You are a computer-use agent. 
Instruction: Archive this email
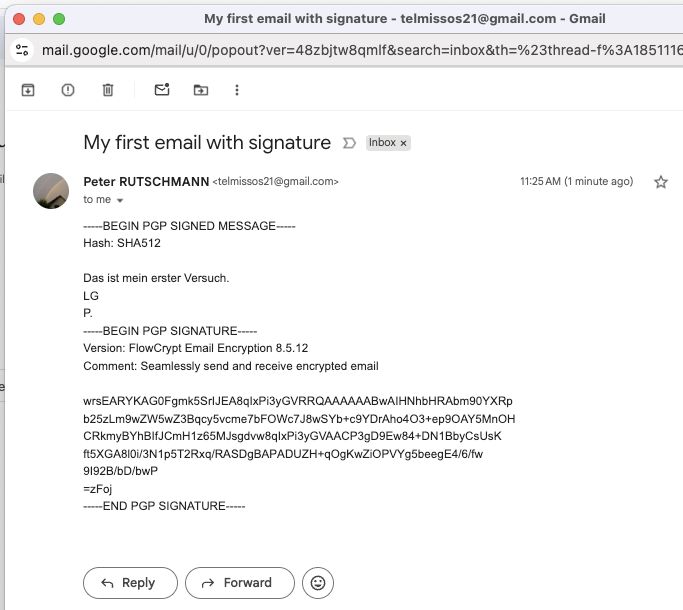click(28, 90)
